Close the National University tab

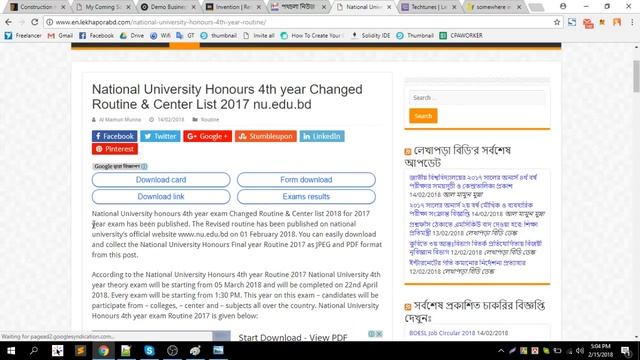tap(389, 7)
